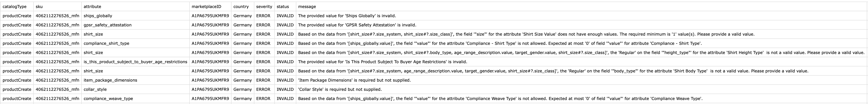
Task: Select the compliance_shirt_type attribute cell
Action: click(x=106, y=44)
